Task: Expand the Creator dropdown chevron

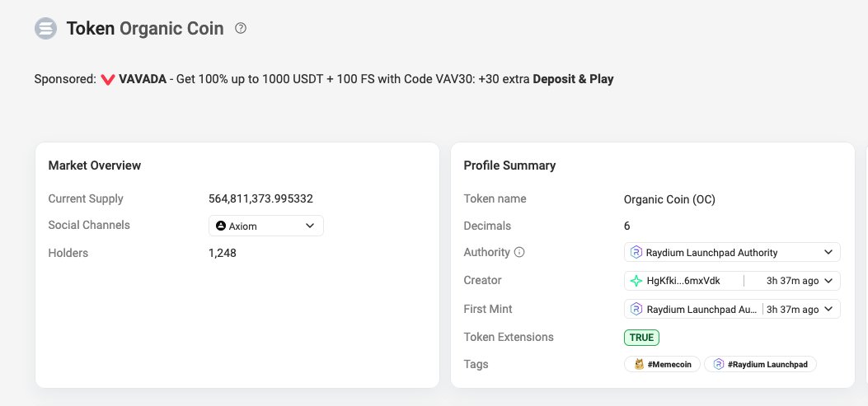Action: pyautogui.click(x=828, y=281)
